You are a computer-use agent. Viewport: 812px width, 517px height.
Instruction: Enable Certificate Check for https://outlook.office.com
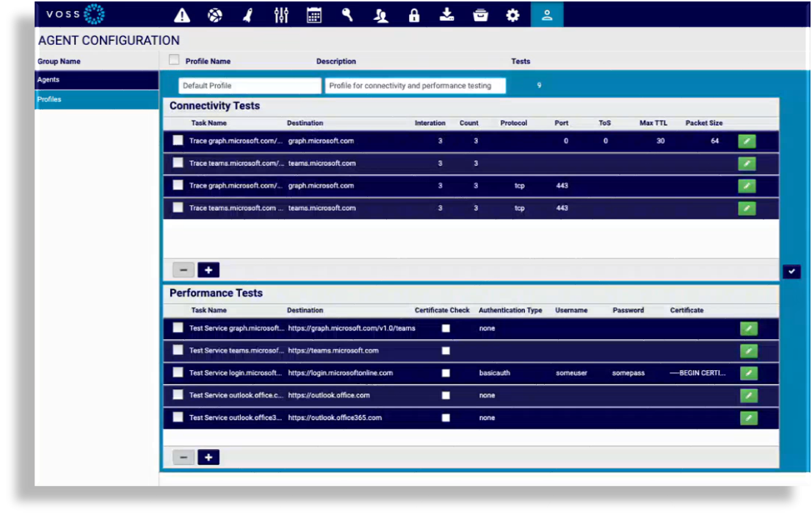click(x=446, y=395)
